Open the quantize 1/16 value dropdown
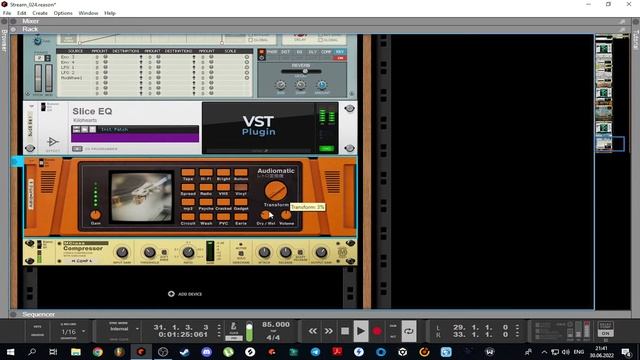The image size is (640, 360). click(83, 331)
